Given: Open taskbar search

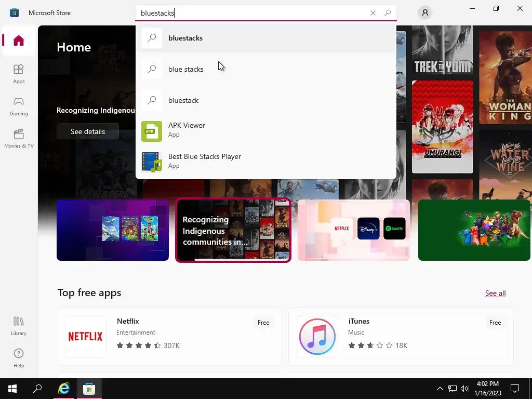Looking at the screenshot, I should [x=37, y=389].
